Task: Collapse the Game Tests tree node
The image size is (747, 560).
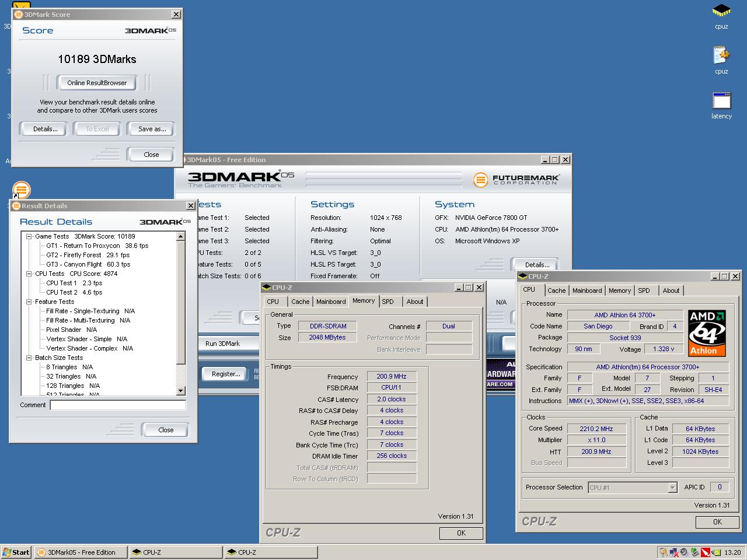Action: coord(29,236)
